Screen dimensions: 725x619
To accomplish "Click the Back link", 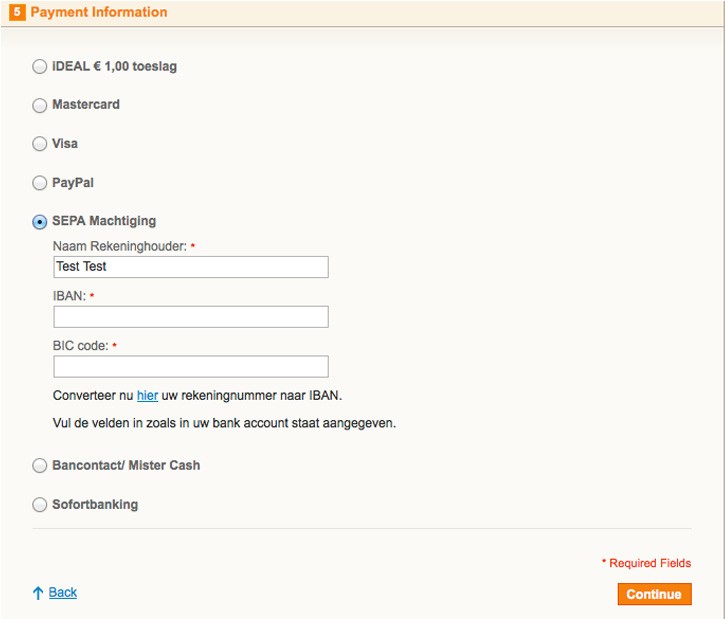I will [63, 592].
